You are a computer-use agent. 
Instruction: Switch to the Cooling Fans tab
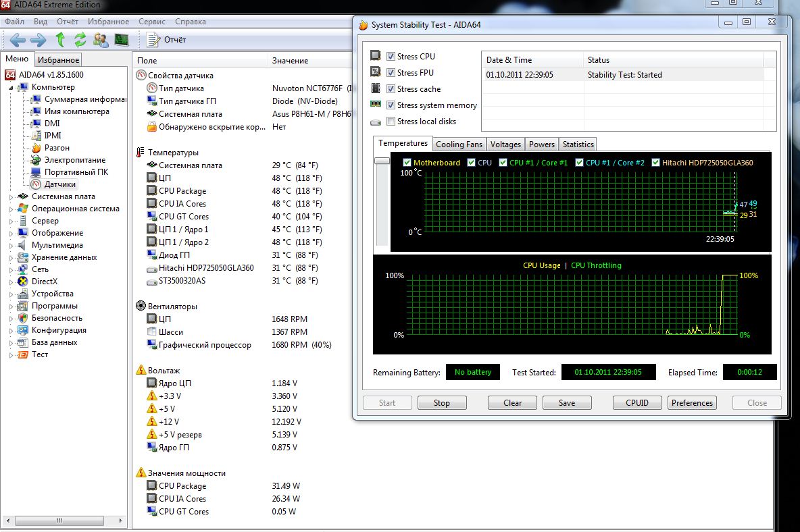459,144
